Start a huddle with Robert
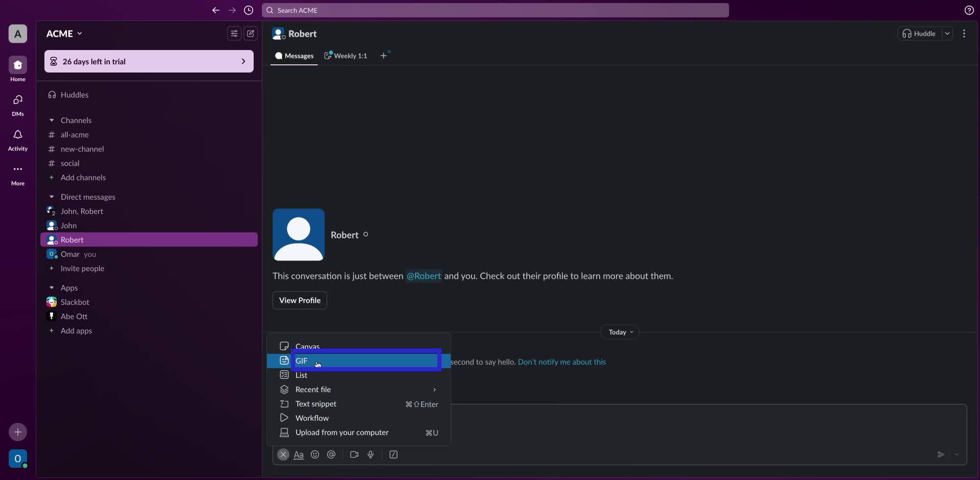980x480 pixels. click(920, 33)
